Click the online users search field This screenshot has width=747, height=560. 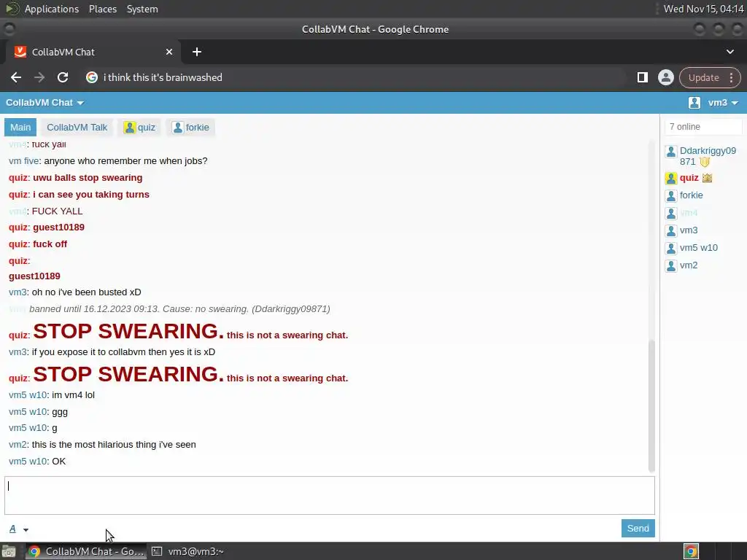(x=703, y=127)
